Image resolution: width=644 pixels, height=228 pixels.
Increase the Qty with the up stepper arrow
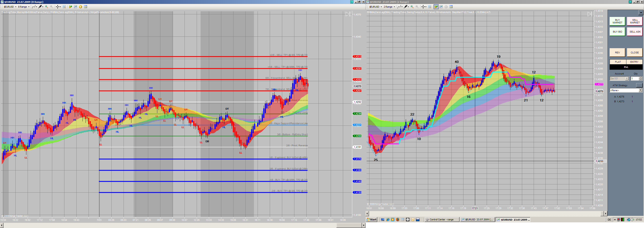point(640,78)
